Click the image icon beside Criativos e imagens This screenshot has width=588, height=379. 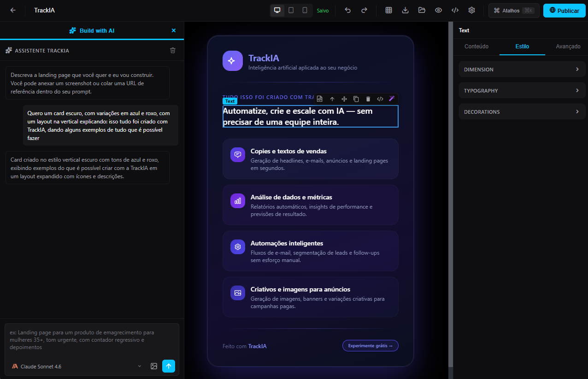coord(238,293)
